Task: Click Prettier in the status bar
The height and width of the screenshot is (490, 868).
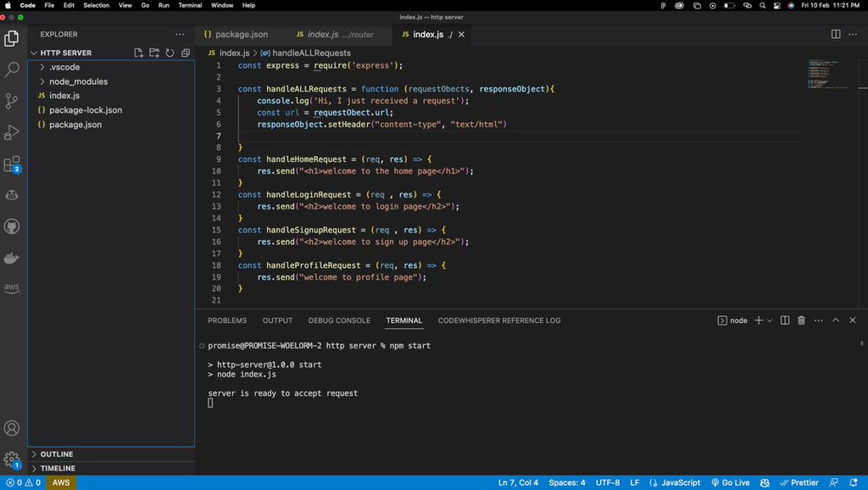Action: click(798, 483)
